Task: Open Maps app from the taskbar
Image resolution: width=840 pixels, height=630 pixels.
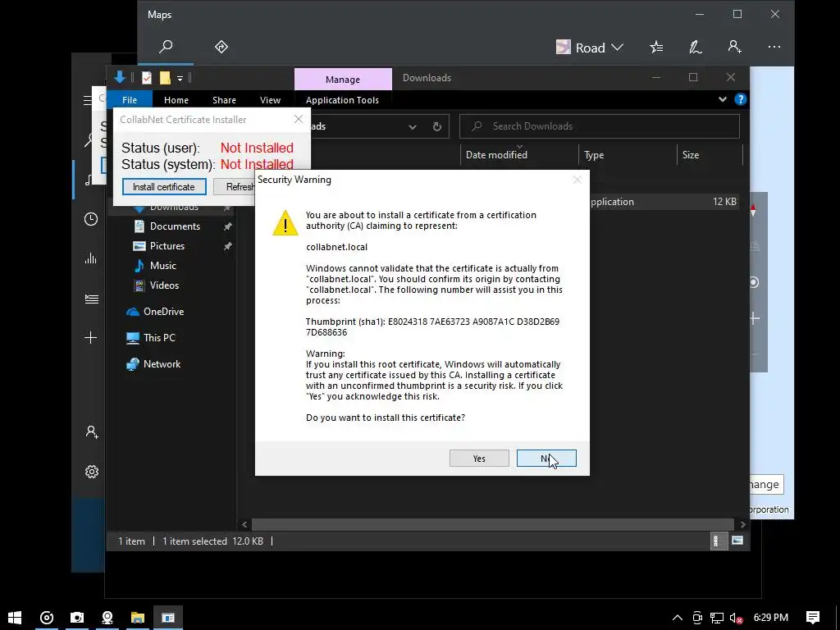Action: (x=107, y=618)
